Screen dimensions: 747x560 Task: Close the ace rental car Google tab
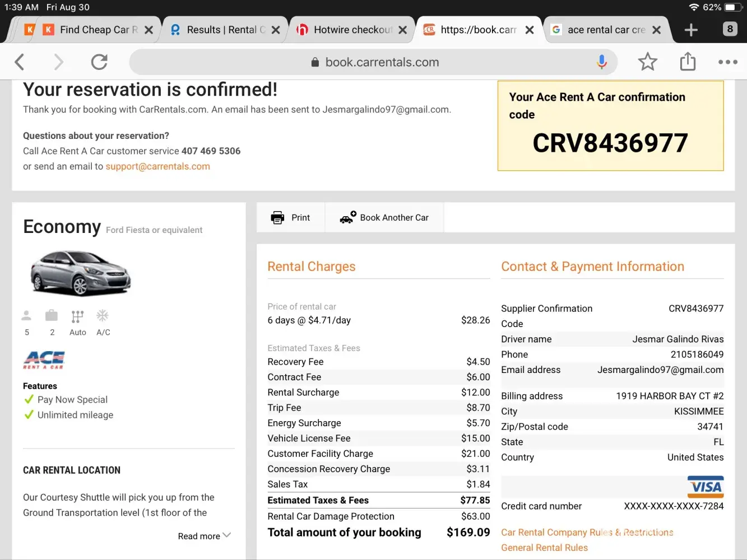[x=657, y=30]
